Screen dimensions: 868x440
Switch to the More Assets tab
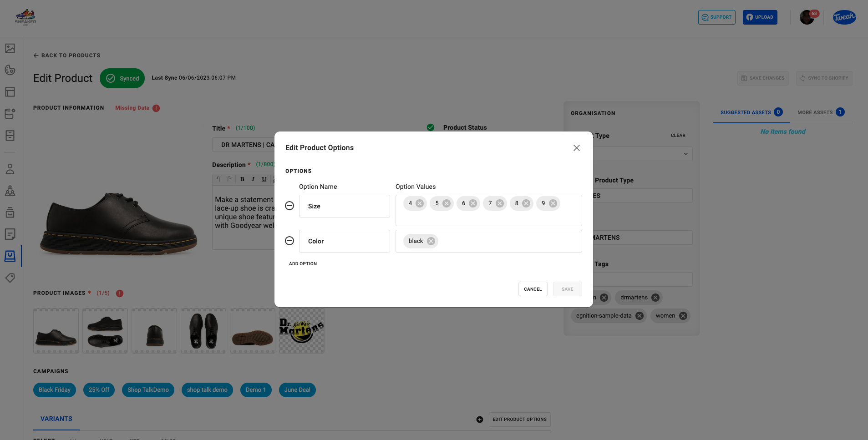point(821,112)
